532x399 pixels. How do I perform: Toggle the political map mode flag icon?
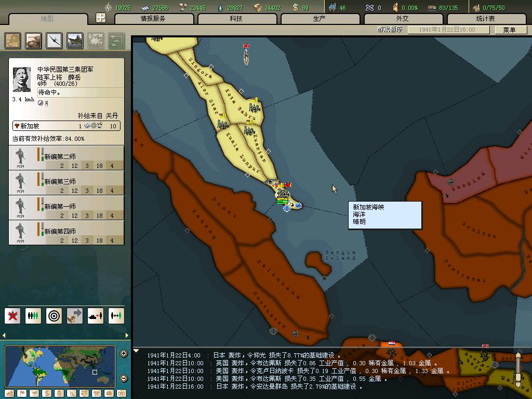click(22, 393)
